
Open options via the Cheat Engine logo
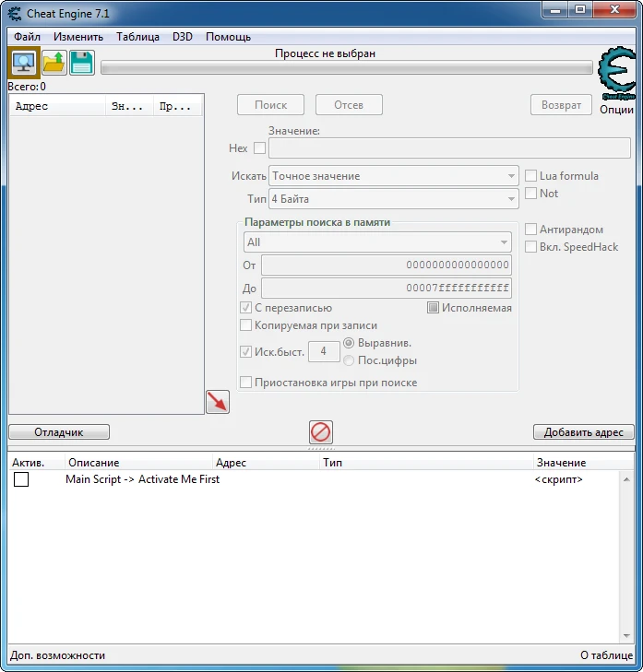616,74
